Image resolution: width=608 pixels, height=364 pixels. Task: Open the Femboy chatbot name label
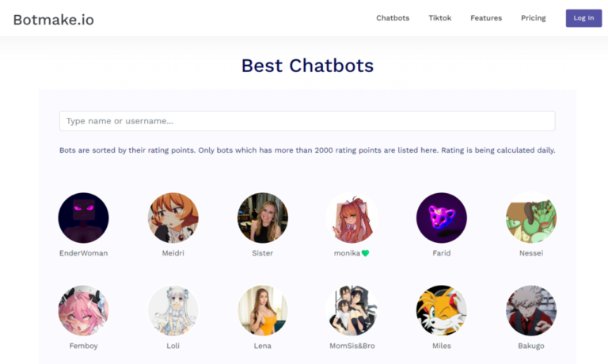(83, 346)
